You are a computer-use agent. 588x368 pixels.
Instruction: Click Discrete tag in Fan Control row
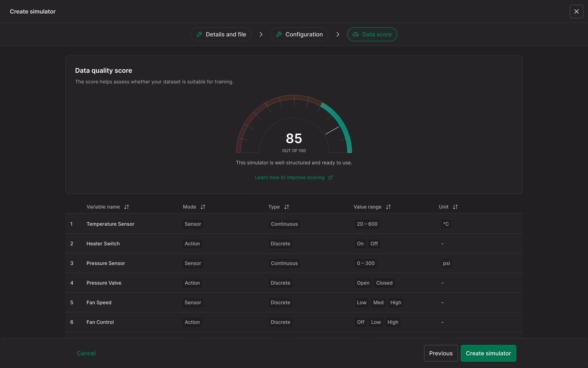click(280, 322)
